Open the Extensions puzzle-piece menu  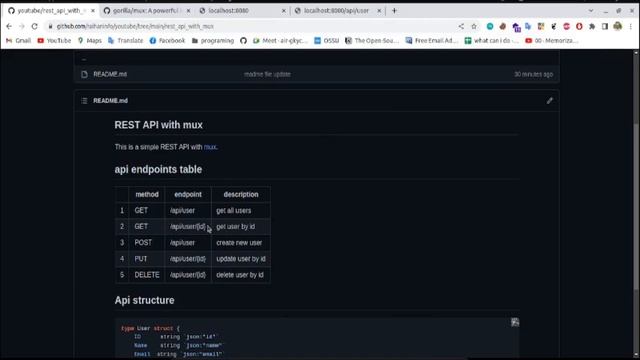pos(592,26)
